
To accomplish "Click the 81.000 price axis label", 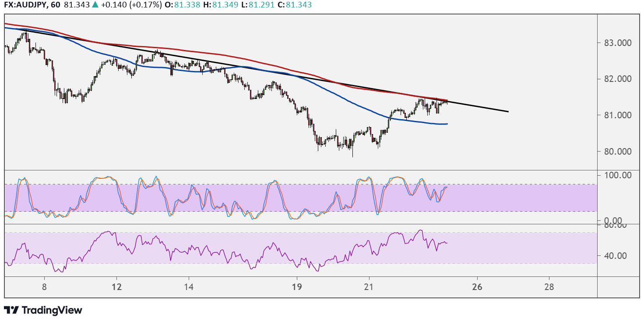I will [x=617, y=115].
